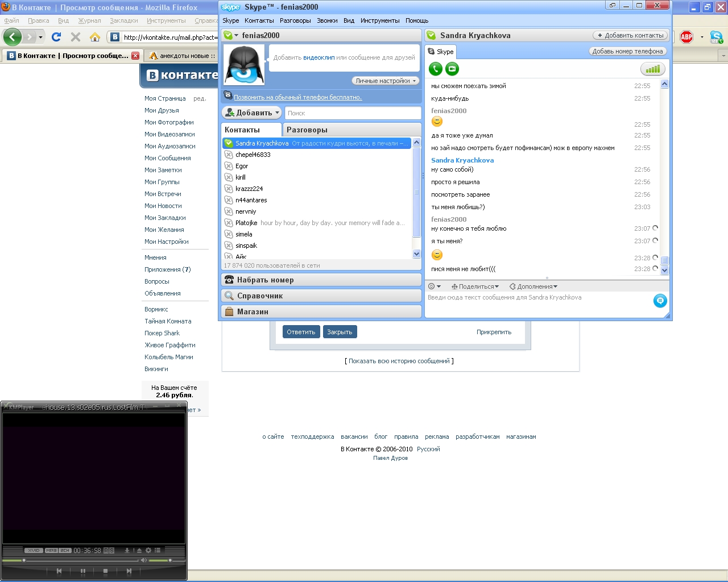Open the 'Магазин' panel in Skype
Viewport: 728px width, 582px height.
[x=321, y=311]
